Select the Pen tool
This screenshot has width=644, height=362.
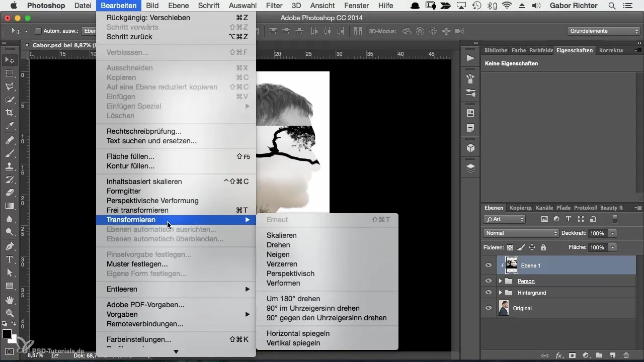(x=10, y=246)
